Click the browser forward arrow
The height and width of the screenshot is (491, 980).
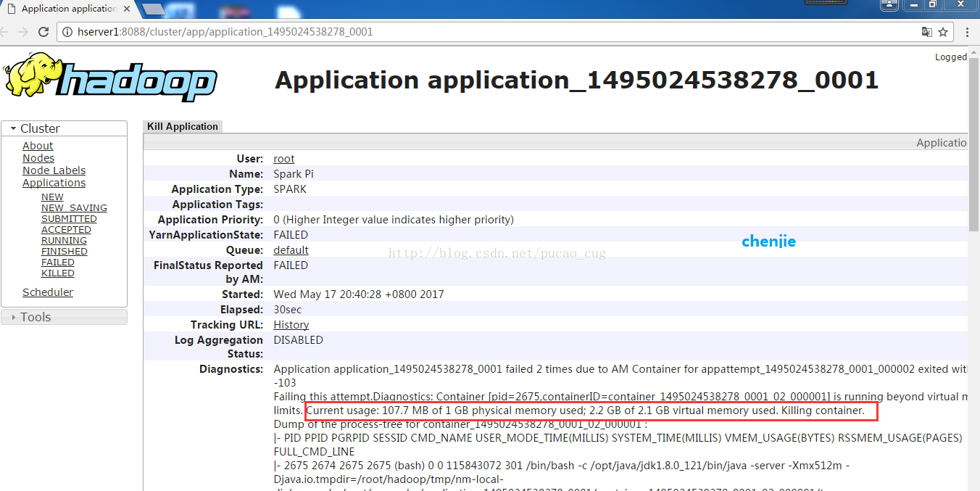pos(22,32)
